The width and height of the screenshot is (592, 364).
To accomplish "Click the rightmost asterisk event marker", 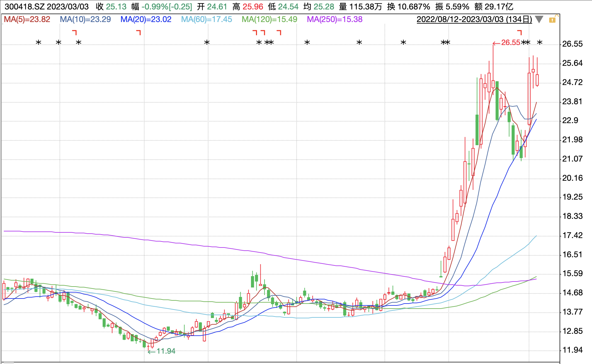I will point(540,43).
